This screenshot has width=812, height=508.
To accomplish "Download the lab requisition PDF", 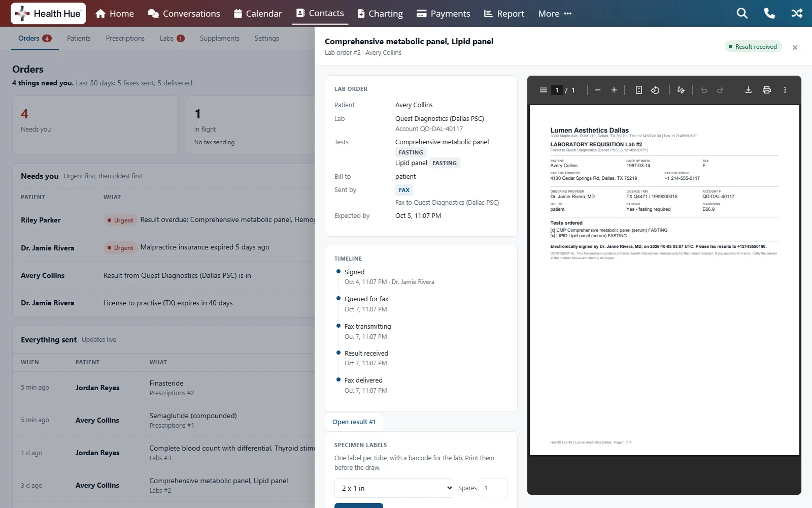I will (x=748, y=90).
